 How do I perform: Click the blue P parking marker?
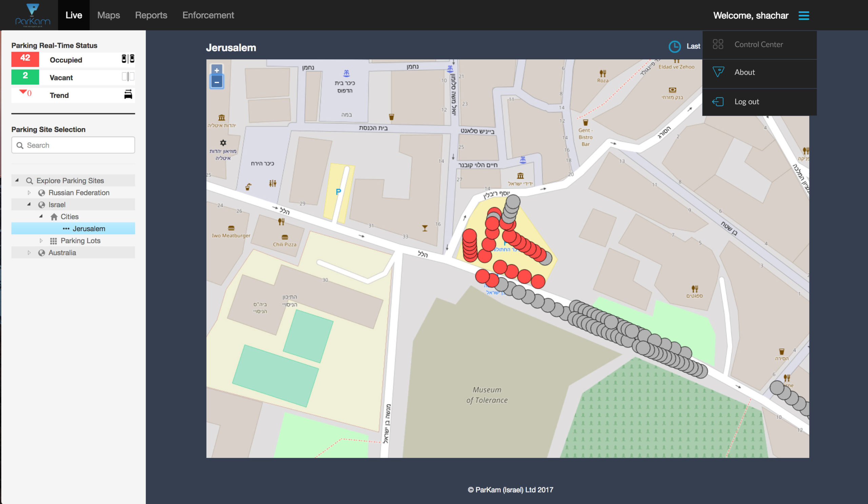coord(338,192)
